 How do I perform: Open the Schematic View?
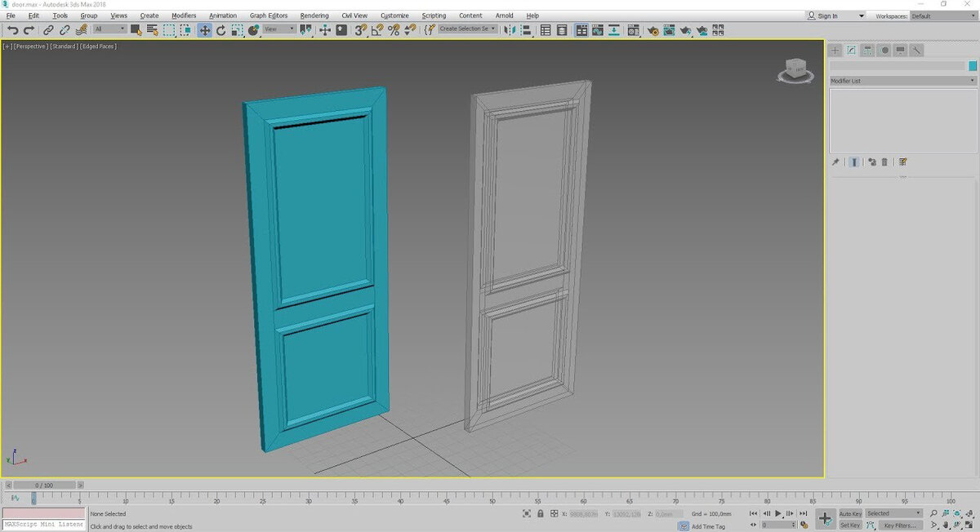coord(613,29)
